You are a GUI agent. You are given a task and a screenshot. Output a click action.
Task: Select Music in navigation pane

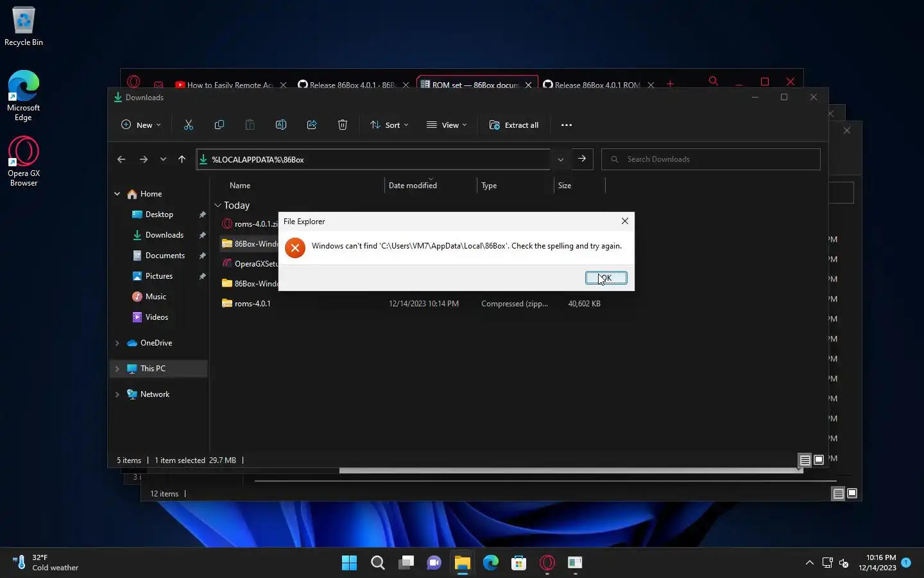point(155,297)
